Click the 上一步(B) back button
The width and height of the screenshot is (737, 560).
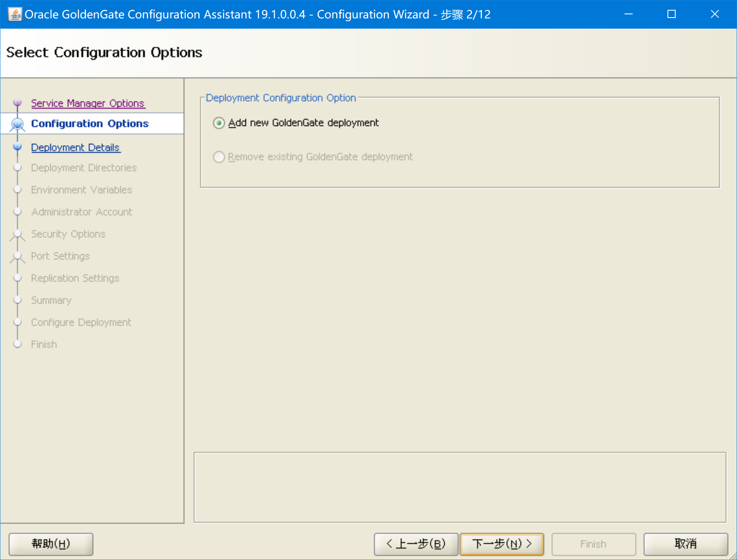click(416, 544)
